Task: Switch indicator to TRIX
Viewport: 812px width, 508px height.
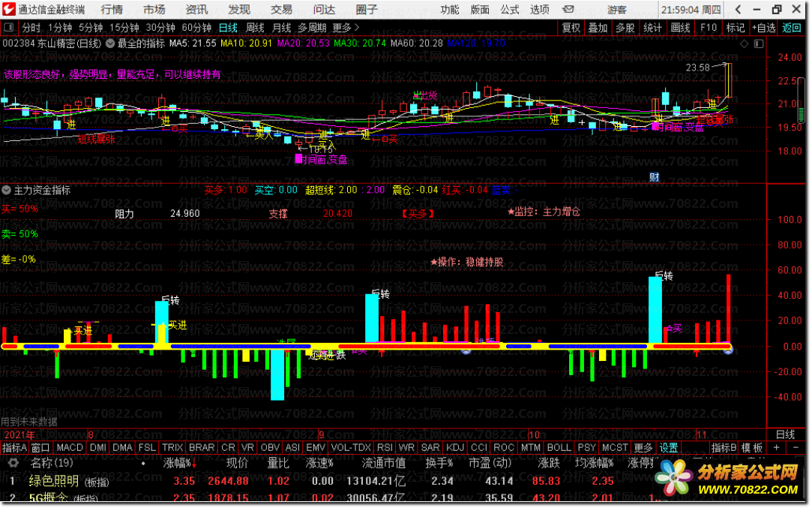Action: point(172,449)
